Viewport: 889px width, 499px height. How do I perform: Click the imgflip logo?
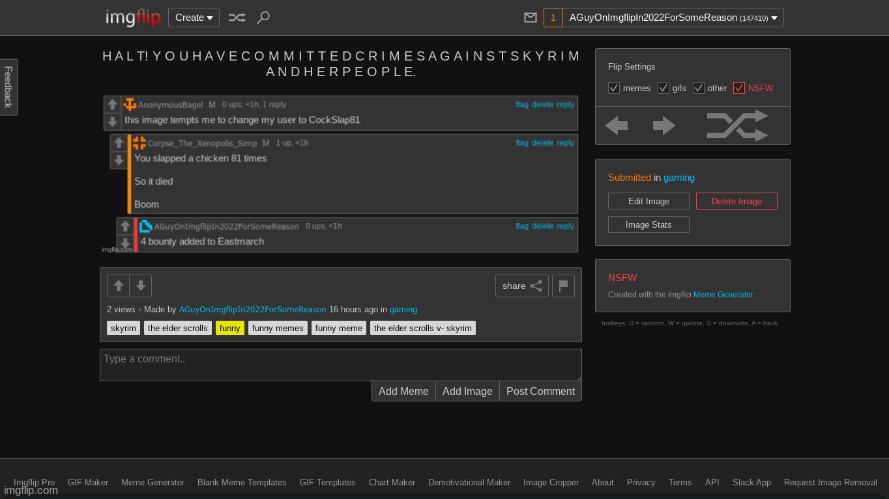pyautogui.click(x=133, y=18)
